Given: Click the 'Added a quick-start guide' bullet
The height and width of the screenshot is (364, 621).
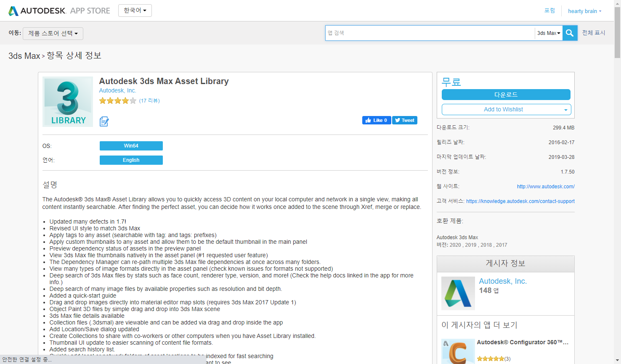Looking at the screenshot, I should 83,295.
